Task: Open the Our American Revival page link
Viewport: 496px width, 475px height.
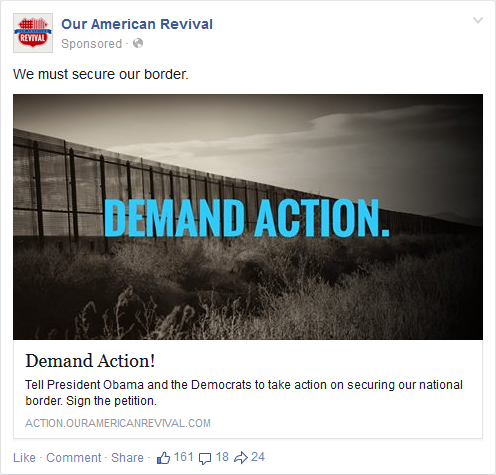Action: 137,24
